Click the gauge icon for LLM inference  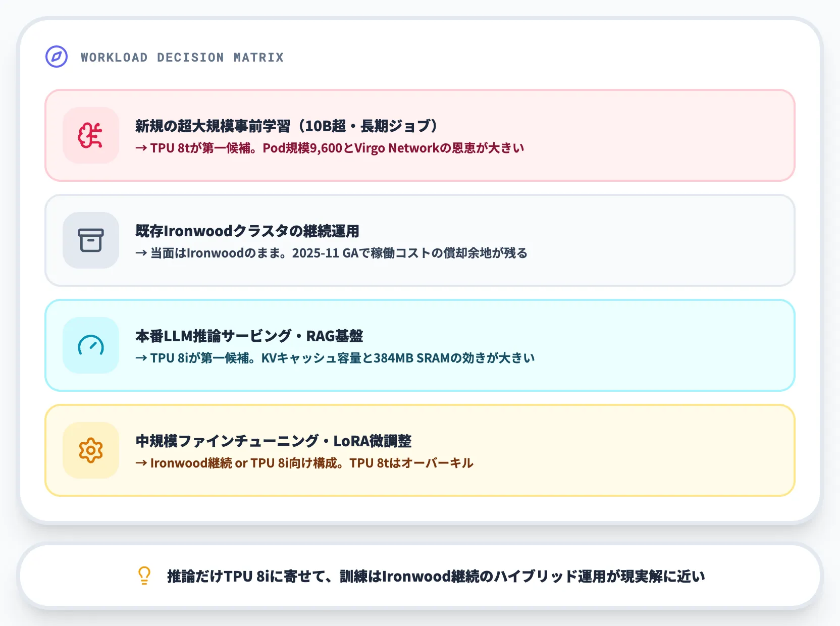point(91,345)
